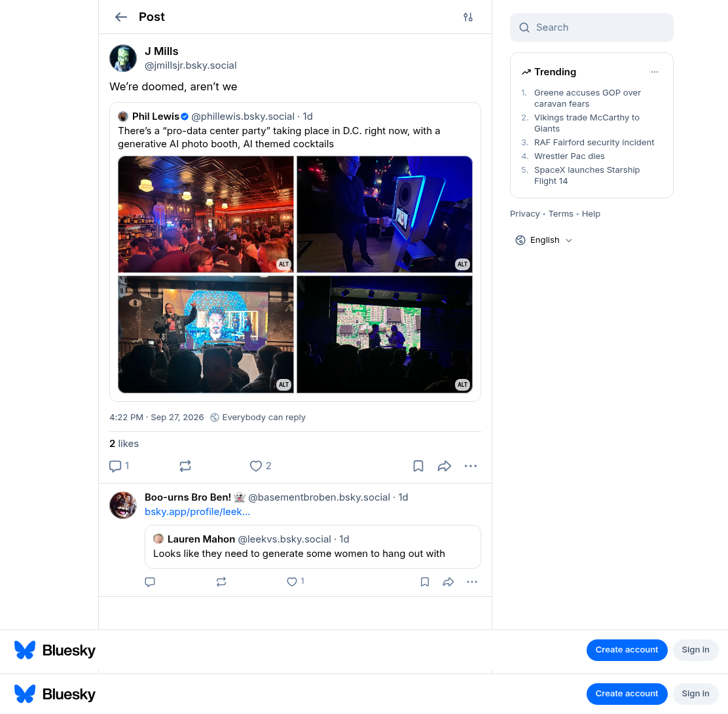Open the bsky.app/profile/leek... link
This screenshot has width=728, height=714.
click(x=197, y=512)
